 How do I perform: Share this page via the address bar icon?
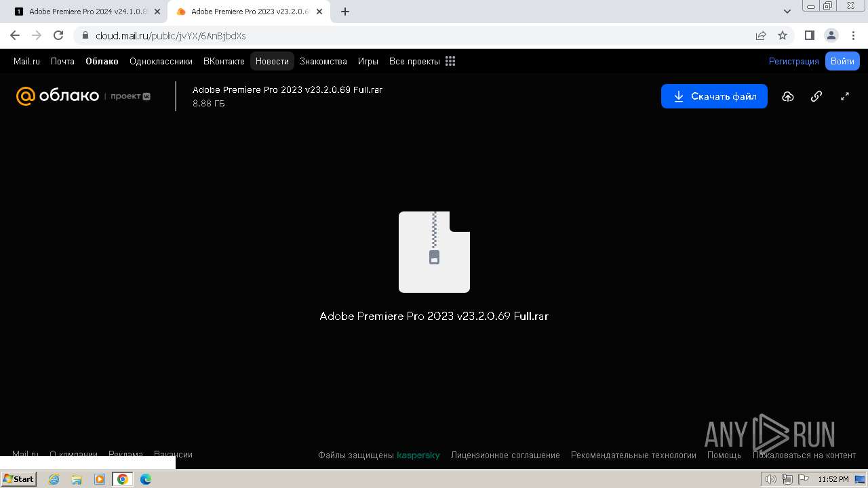(x=761, y=35)
